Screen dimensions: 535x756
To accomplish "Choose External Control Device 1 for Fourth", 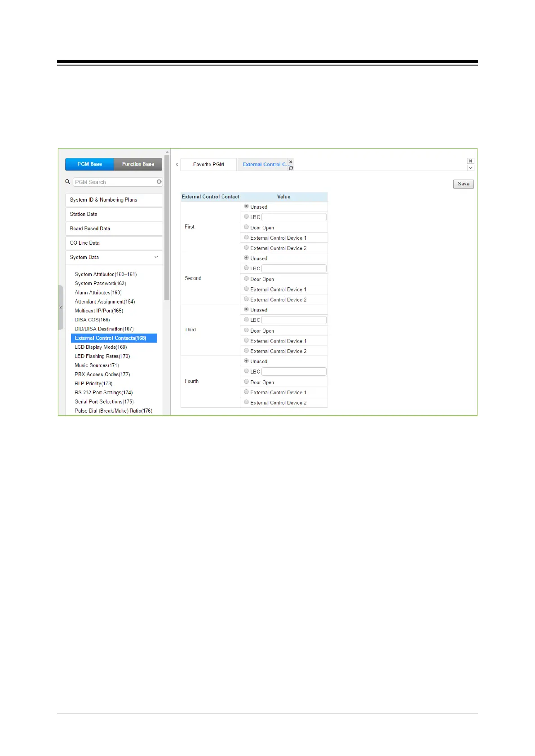I will pyautogui.click(x=246, y=392).
